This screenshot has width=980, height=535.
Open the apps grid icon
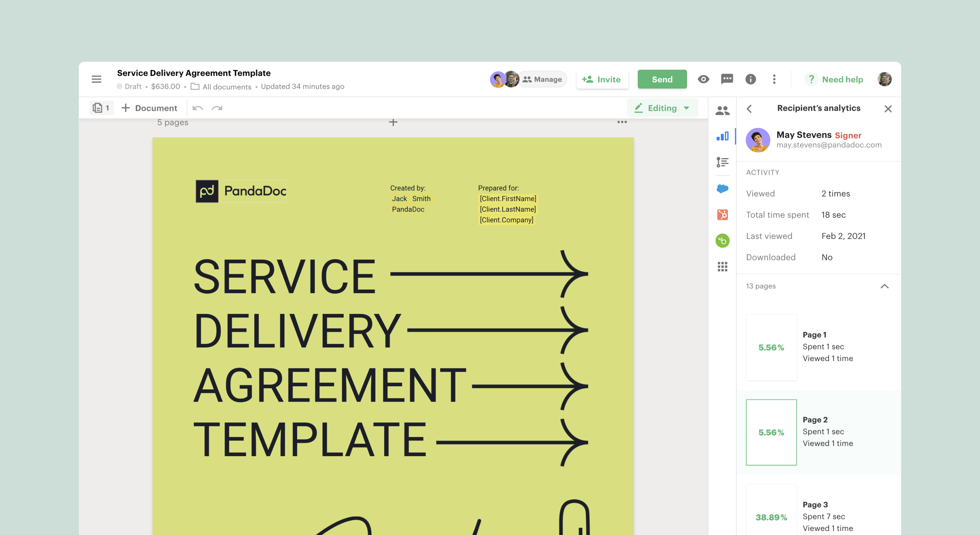[x=722, y=266]
